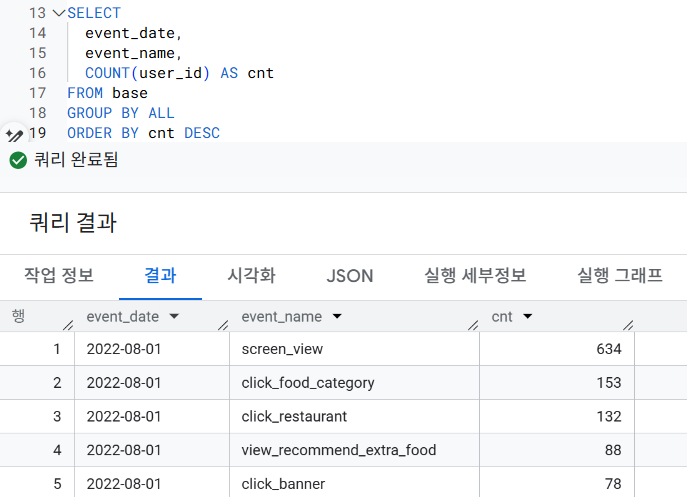Switch to the 결과 tab
Viewport: 687px width, 497px height.
pos(160,276)
